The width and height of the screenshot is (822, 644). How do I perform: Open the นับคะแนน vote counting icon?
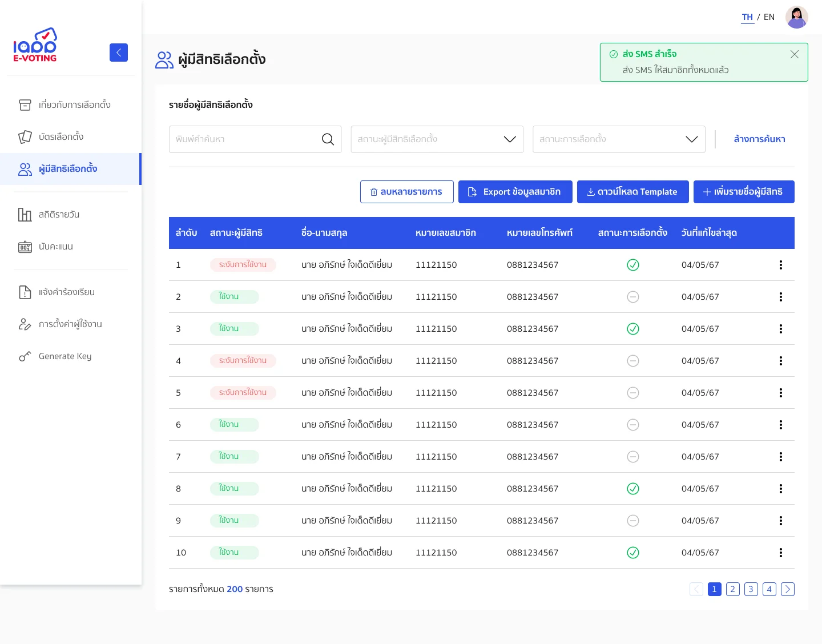click(x=25, y=246)
